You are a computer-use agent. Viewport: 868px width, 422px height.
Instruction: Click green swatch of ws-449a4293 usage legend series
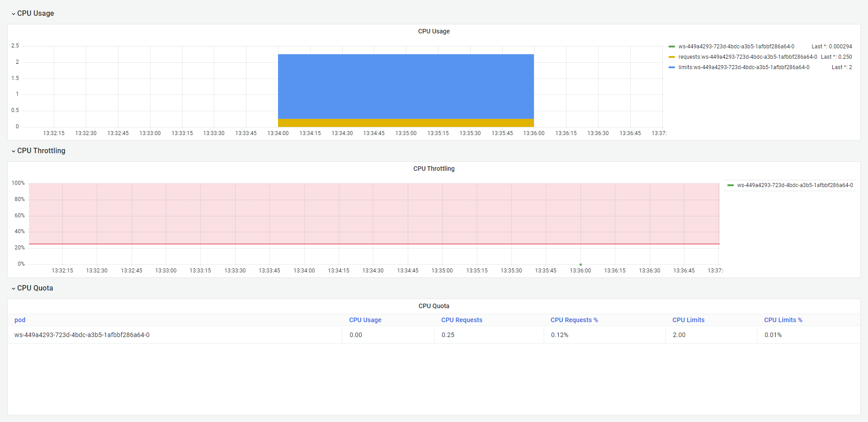(672, 47)
